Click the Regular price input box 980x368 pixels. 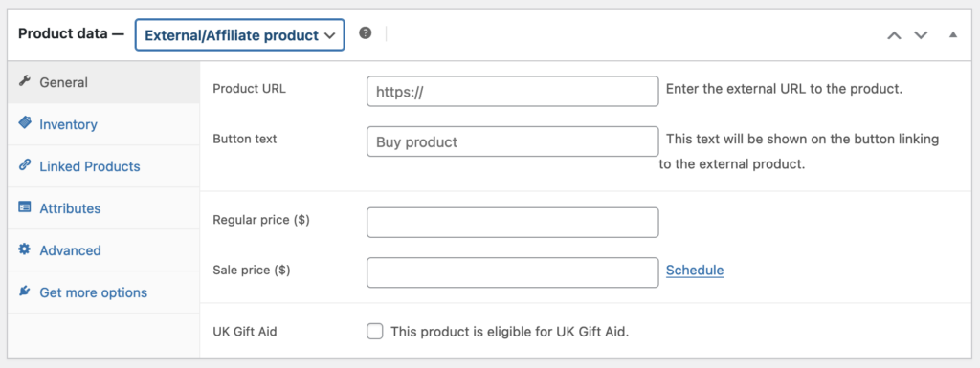pos(513,223)
